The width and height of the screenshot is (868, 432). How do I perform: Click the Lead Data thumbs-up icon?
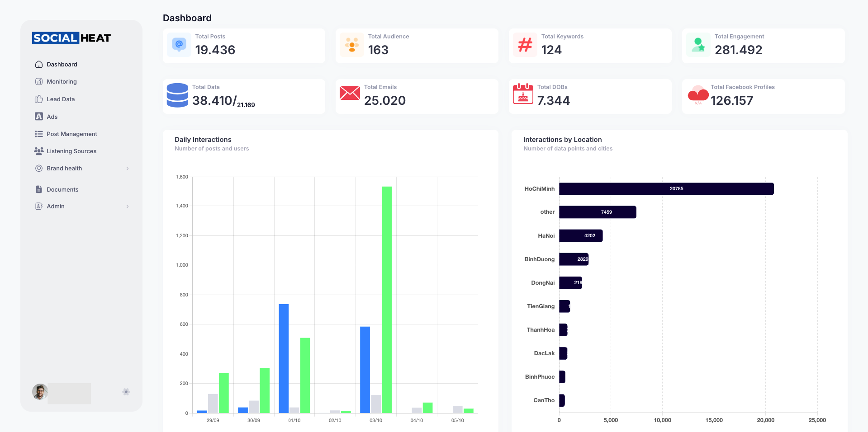(x=39, y=99)
